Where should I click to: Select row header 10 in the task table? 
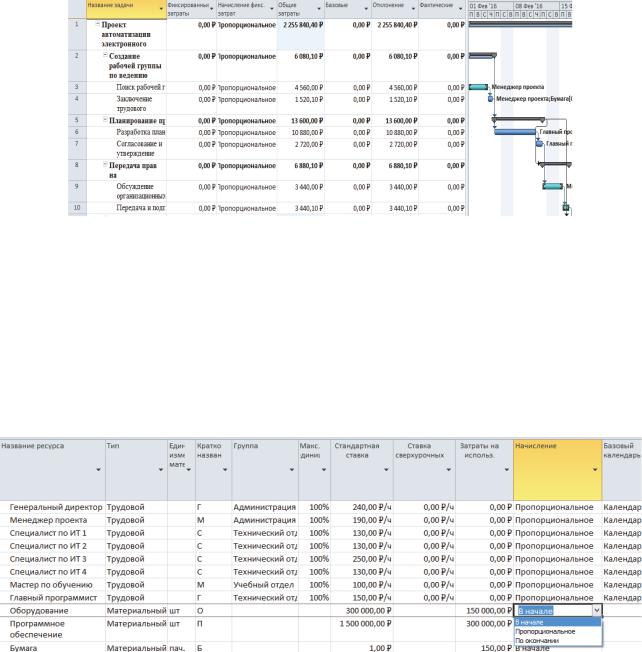pyautogui.click(x=77, y=208)
